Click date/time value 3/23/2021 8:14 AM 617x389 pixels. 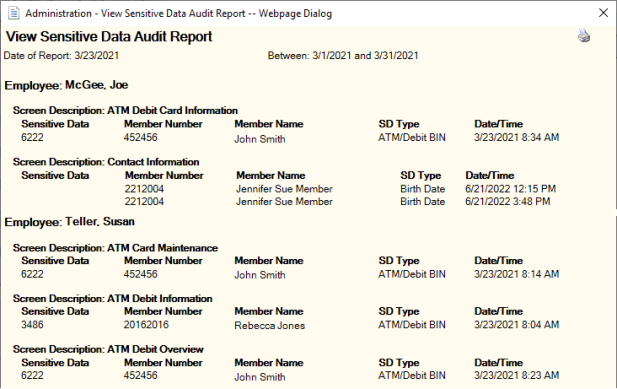[516, 274]
